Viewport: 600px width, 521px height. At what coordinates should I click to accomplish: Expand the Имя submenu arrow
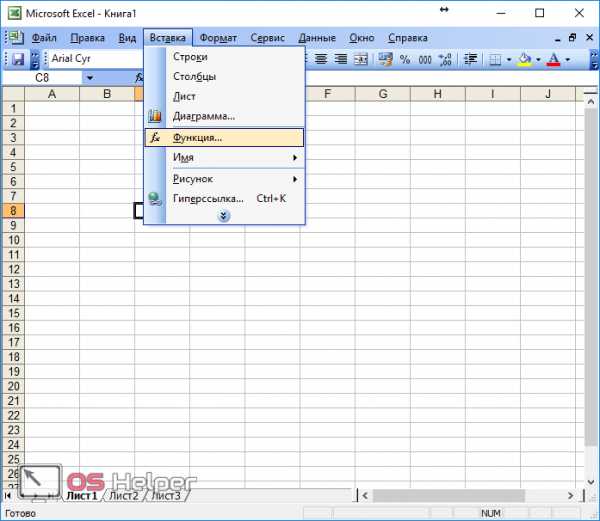coord(295,157)
